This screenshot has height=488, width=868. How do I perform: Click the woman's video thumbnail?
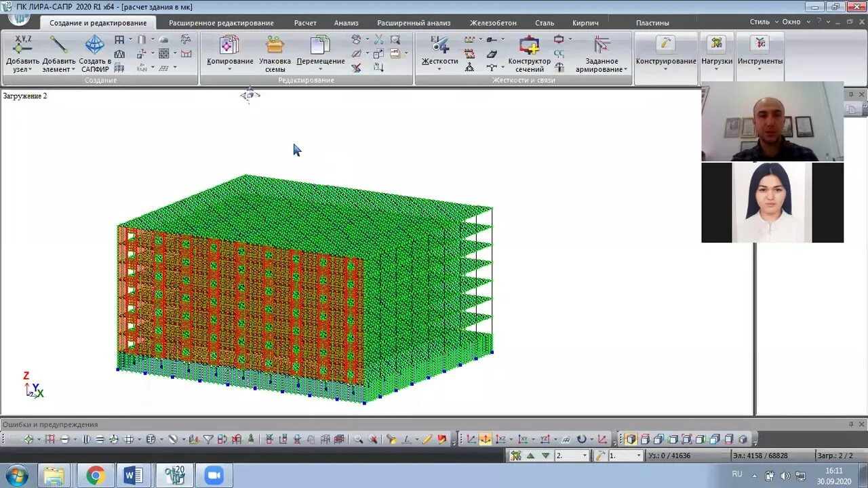(772, 203)
